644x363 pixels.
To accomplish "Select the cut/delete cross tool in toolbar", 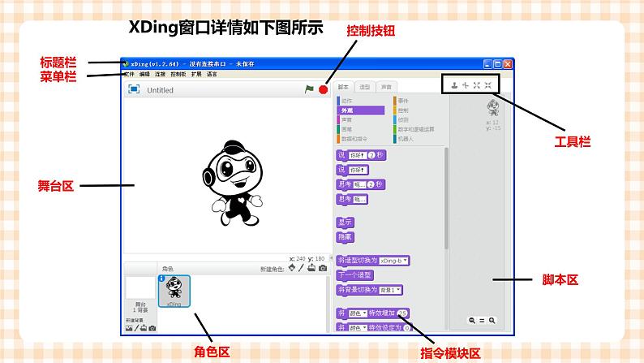I will pos(466,85).
